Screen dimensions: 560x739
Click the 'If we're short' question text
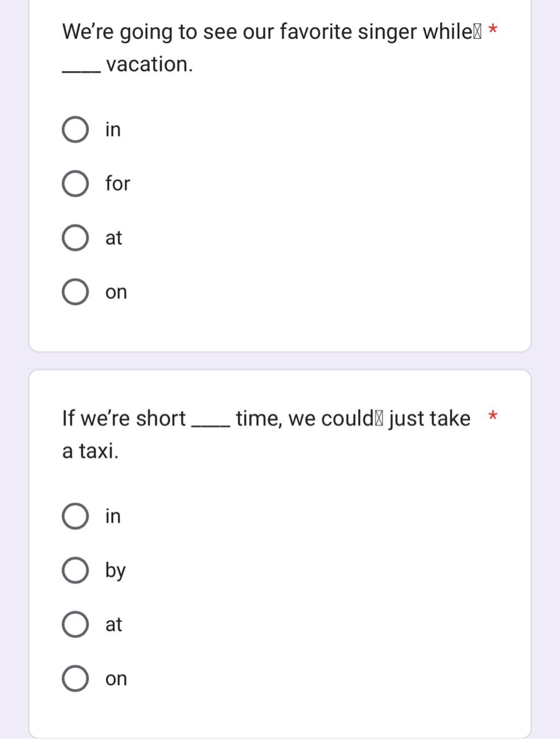click(x=266, y=435)
